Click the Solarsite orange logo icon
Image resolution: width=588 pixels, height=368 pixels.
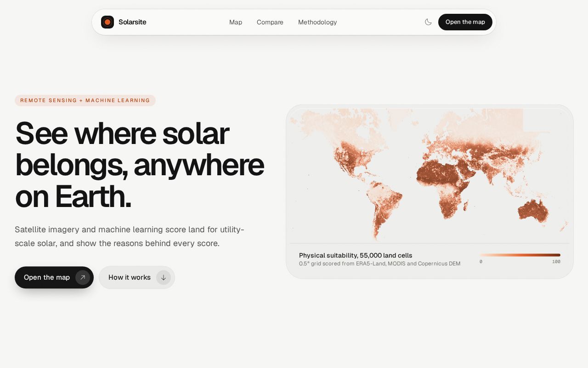tap(107, 22)
